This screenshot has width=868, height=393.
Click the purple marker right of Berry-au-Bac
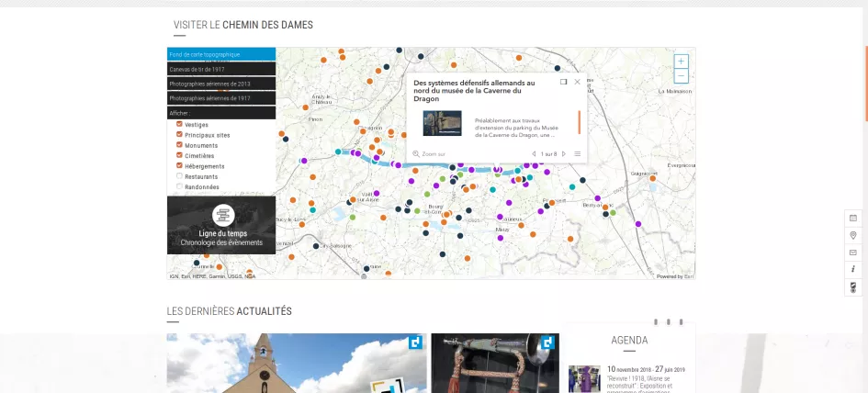(638, 224)
